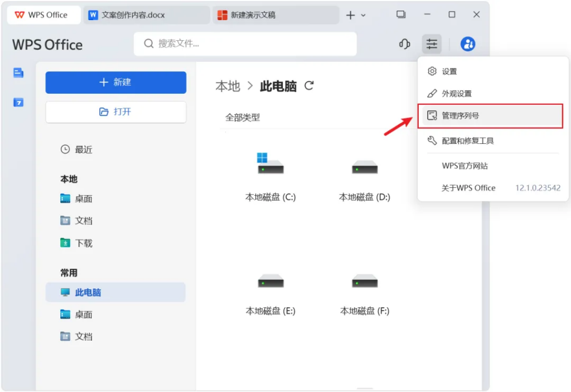Open 配置和修复工具 menu entry

467,141
